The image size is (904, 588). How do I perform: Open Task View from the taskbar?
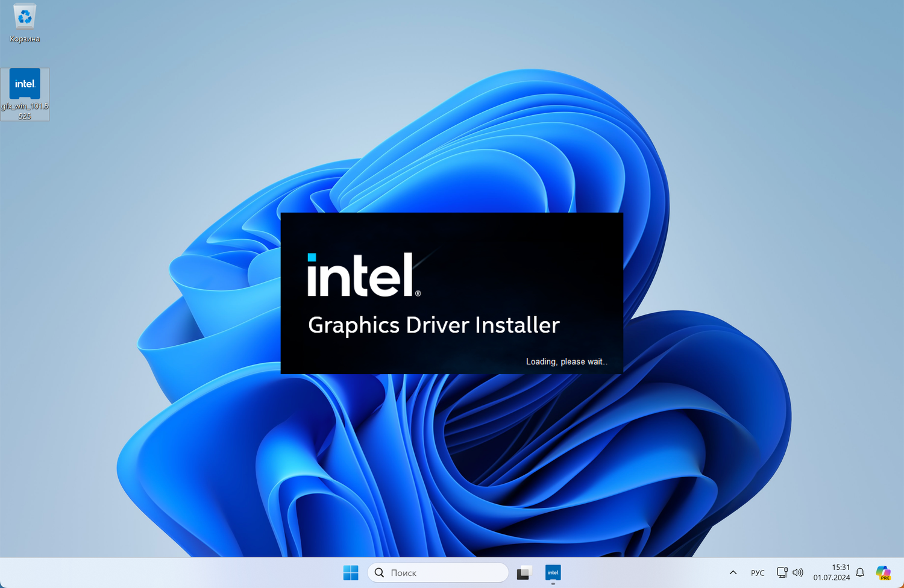click(x=524, y=572)
